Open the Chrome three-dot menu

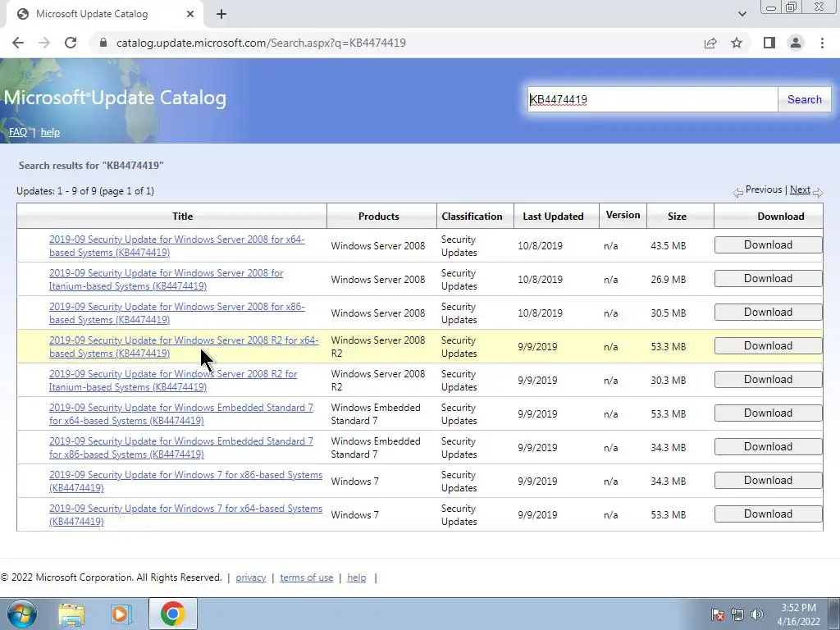click(822, 43)
